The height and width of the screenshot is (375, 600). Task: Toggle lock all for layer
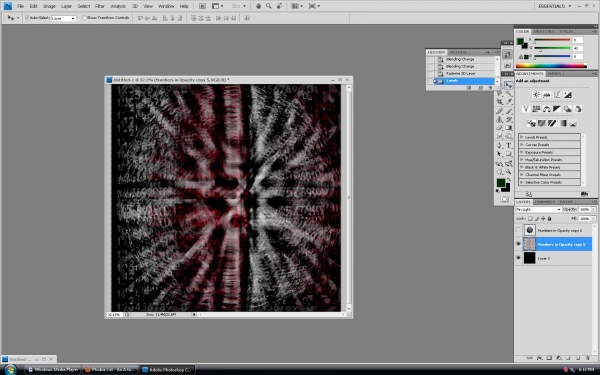(549, 218)
